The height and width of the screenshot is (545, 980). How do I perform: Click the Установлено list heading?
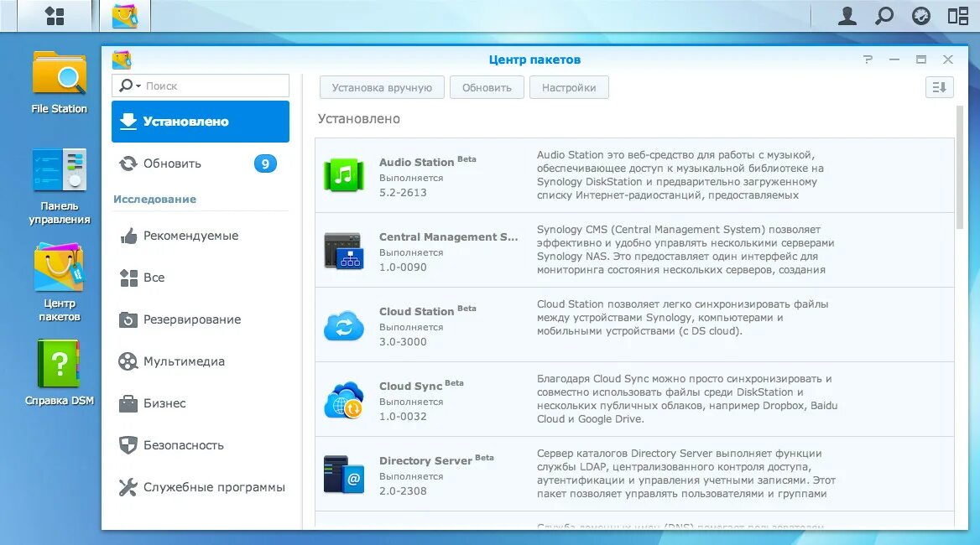coord(359,118)
